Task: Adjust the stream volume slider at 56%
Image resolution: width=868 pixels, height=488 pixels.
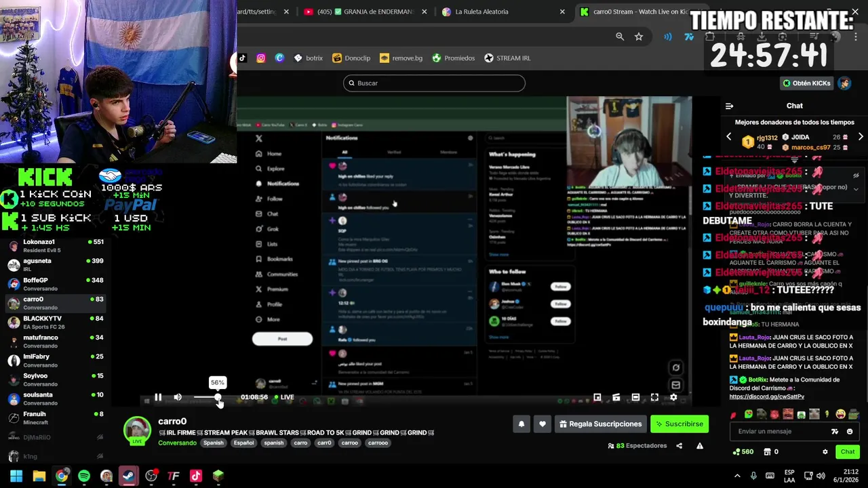Action: (x=218, y=397)
